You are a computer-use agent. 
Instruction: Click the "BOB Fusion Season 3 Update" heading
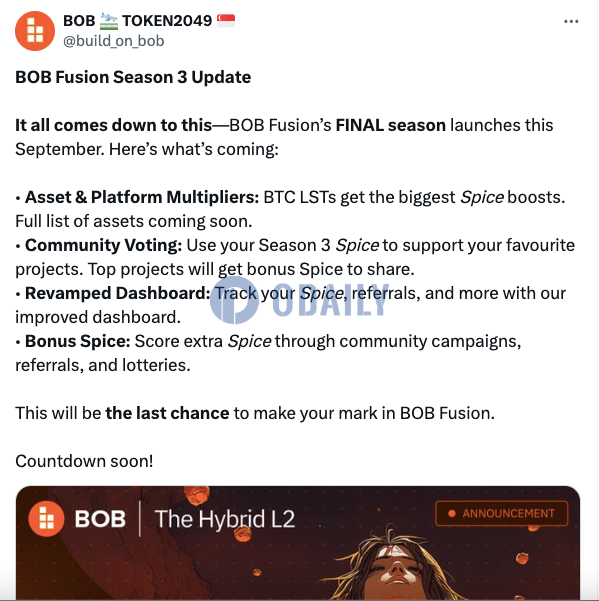(x=133, y=77)
